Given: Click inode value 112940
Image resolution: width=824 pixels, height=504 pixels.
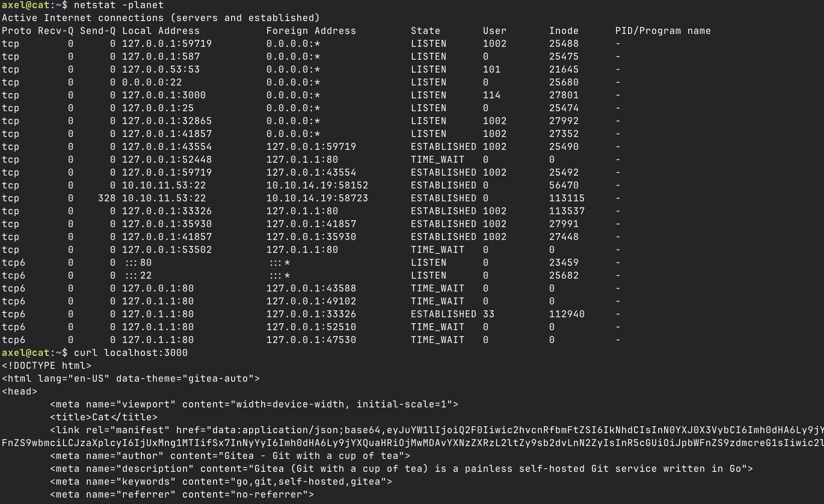Looking at the screenshot, I should pyautogui.click(x=567, y=314).
